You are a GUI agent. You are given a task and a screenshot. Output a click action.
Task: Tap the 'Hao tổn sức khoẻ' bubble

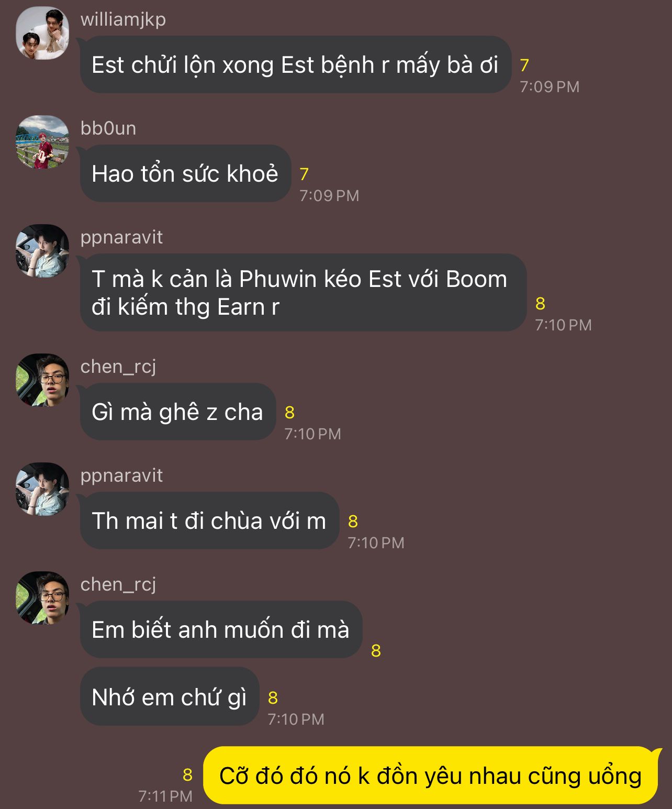tap(185, 174)
